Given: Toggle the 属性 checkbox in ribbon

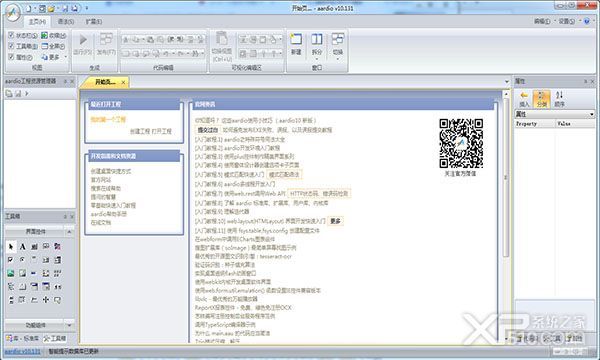Looking at the screenshot, I should tap(11, 57).
